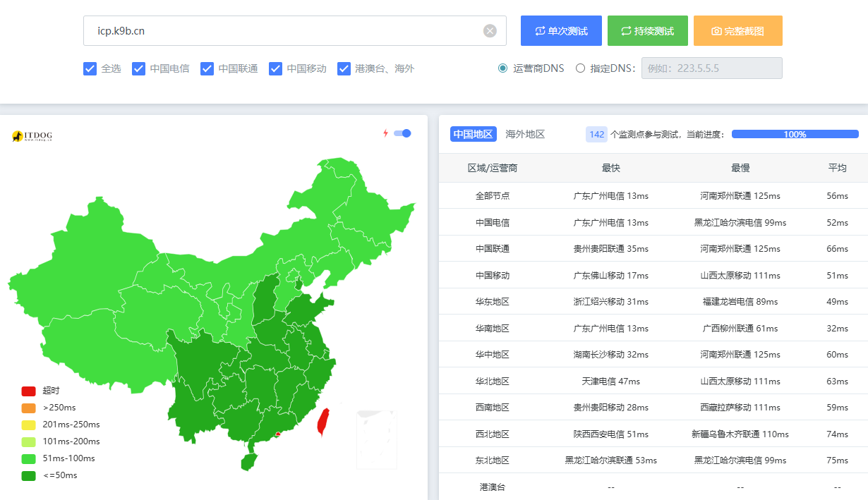Click 黑龙江哈尔滨联通 53ms cell
868x500 pixels.
coord(610,461)
